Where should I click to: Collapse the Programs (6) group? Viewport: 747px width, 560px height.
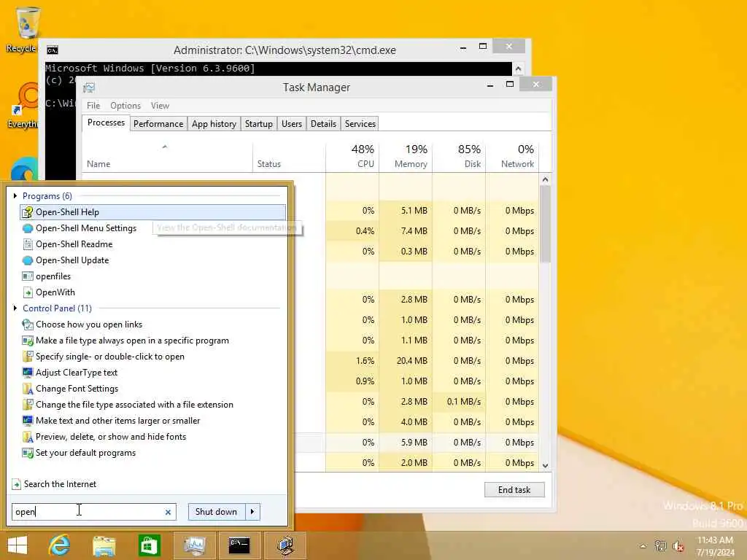coord(15,195)
